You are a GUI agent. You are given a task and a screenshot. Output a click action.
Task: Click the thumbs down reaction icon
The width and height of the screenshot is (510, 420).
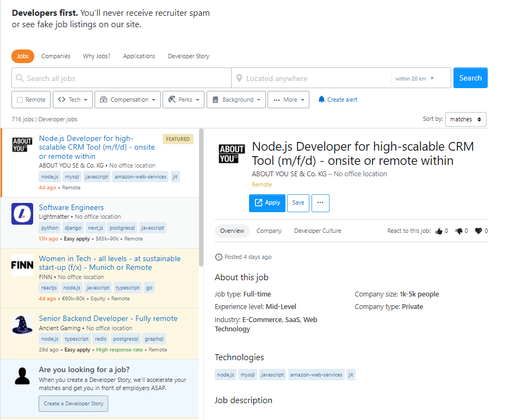click(x=459, y=231)
